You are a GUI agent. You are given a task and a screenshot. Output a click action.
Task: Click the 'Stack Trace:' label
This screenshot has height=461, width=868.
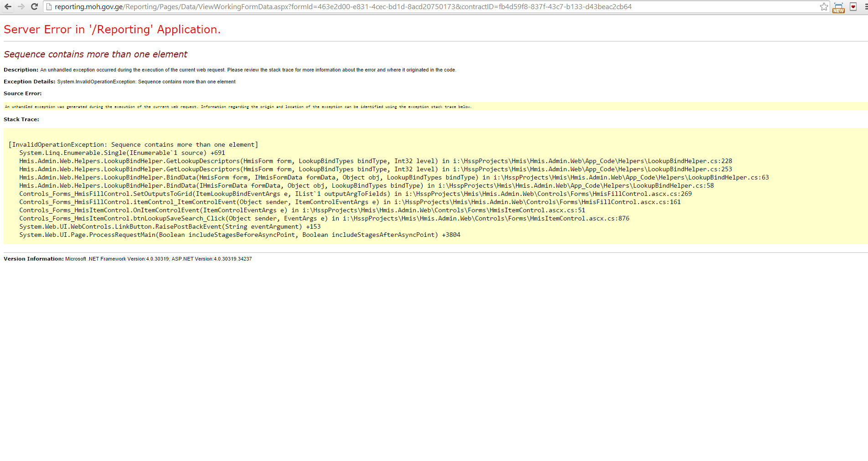pyautogui.click(x=21, y=119)
